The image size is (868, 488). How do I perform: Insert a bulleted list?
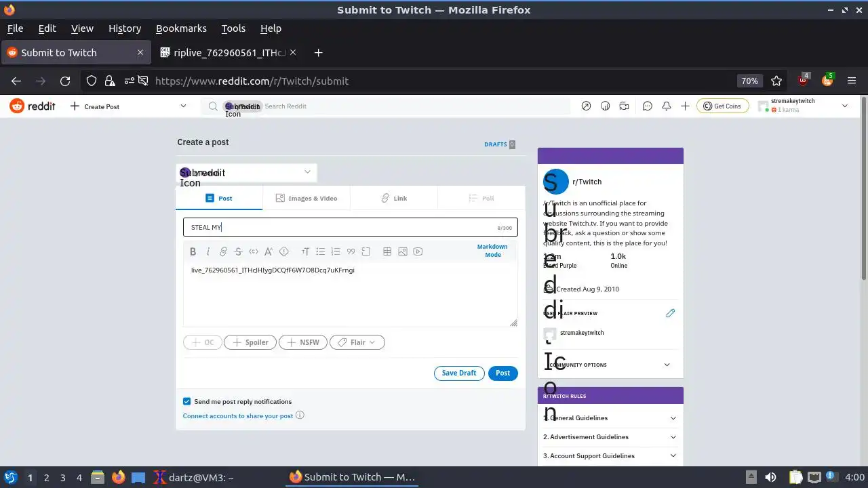tap(321, 251)
